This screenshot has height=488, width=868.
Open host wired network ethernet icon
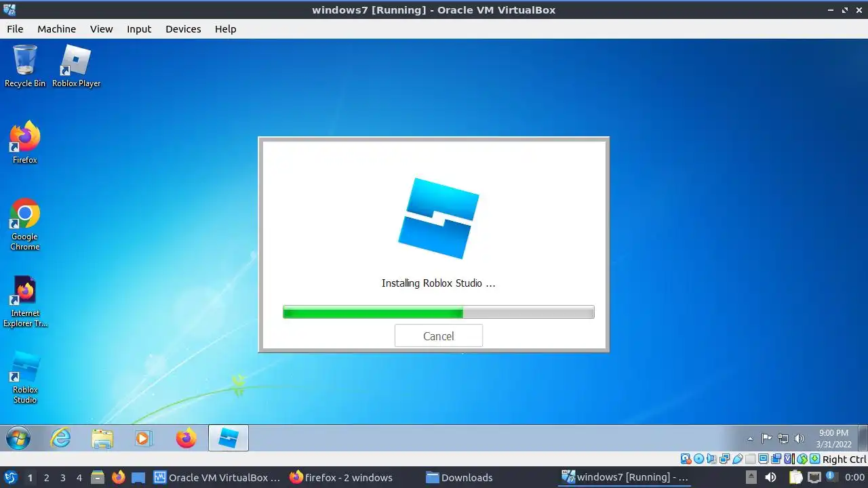[814, 477]
